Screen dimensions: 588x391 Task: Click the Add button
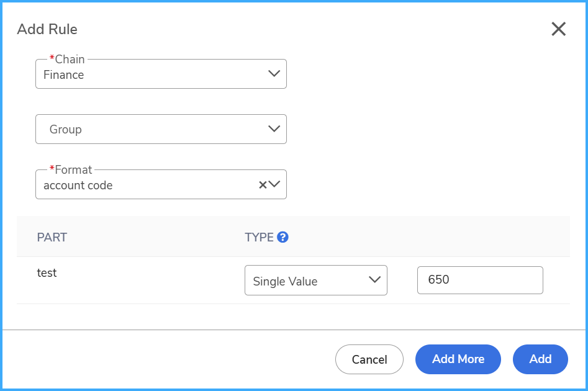540,359
